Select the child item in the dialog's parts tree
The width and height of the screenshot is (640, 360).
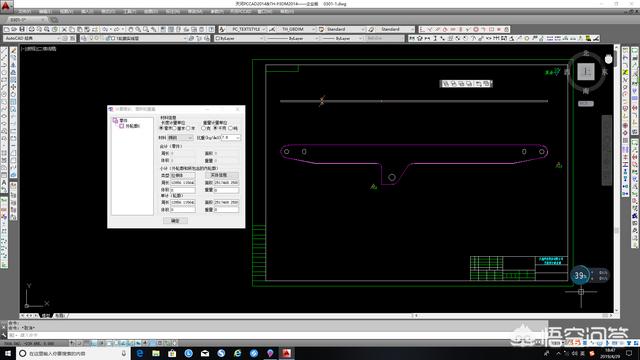click(130, 126)
